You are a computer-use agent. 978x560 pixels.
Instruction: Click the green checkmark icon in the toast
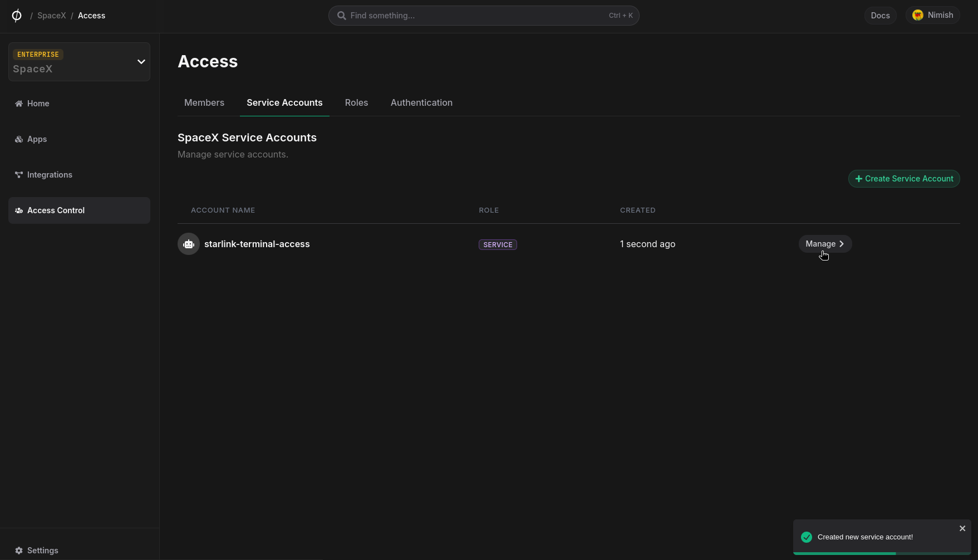807,537
